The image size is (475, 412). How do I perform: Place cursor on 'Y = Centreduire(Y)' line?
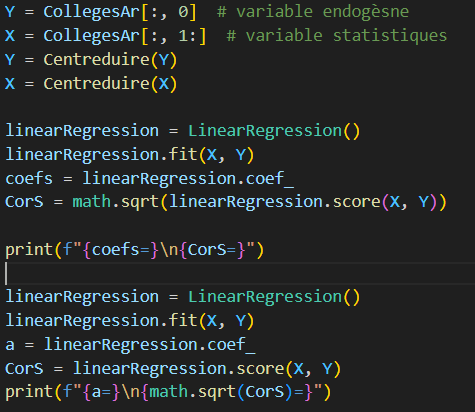[x=91, y=60]
